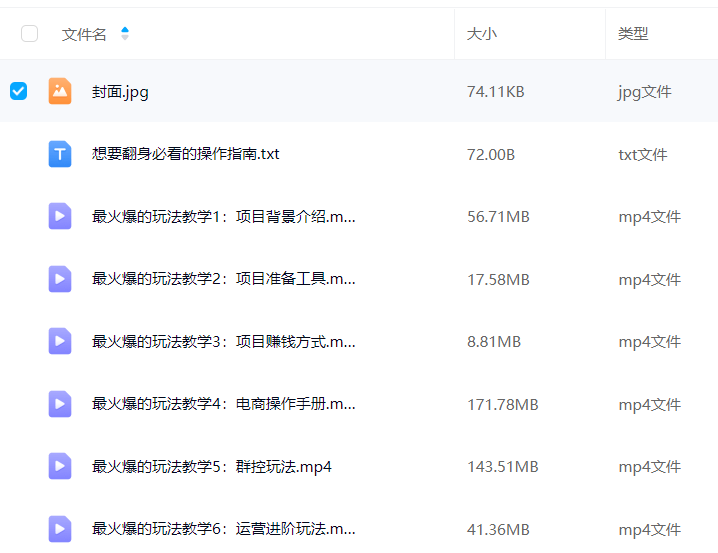
Task: Click the video icon for 教学1：项目背景介绍
Action: tap(60, 216)
